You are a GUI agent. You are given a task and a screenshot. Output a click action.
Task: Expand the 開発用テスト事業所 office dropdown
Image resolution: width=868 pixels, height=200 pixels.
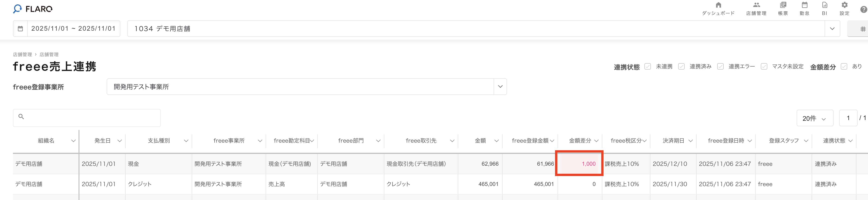point(500,87)
